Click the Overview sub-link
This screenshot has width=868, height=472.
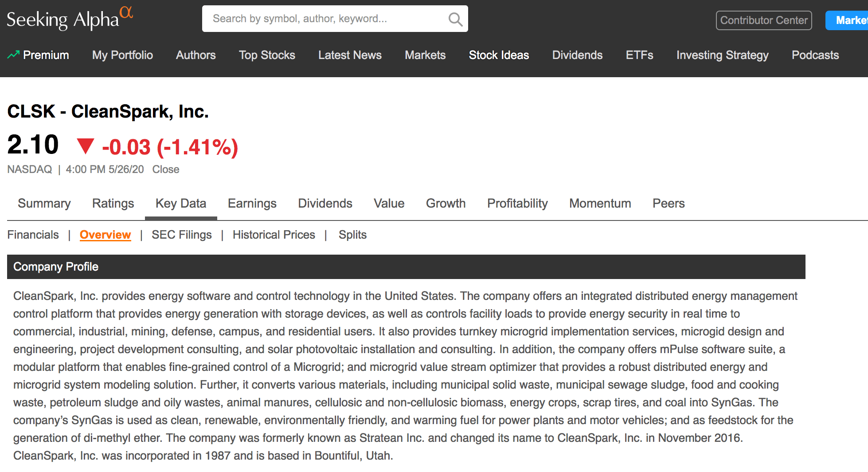[106, 235]
